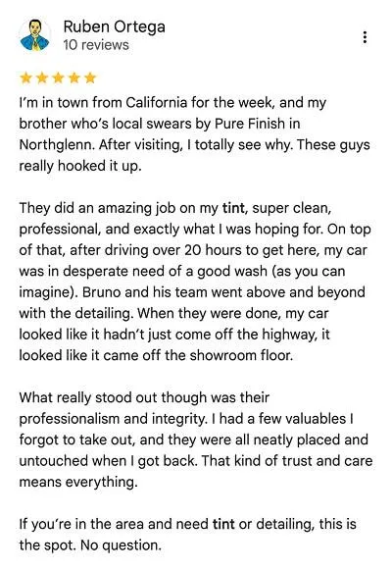Click the fifth yellow rating star
Screen dimensions: 392x570
(x=90, y=78)
